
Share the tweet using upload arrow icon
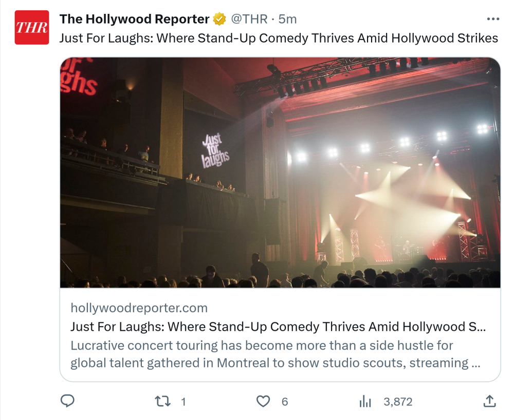coord(490,401)
